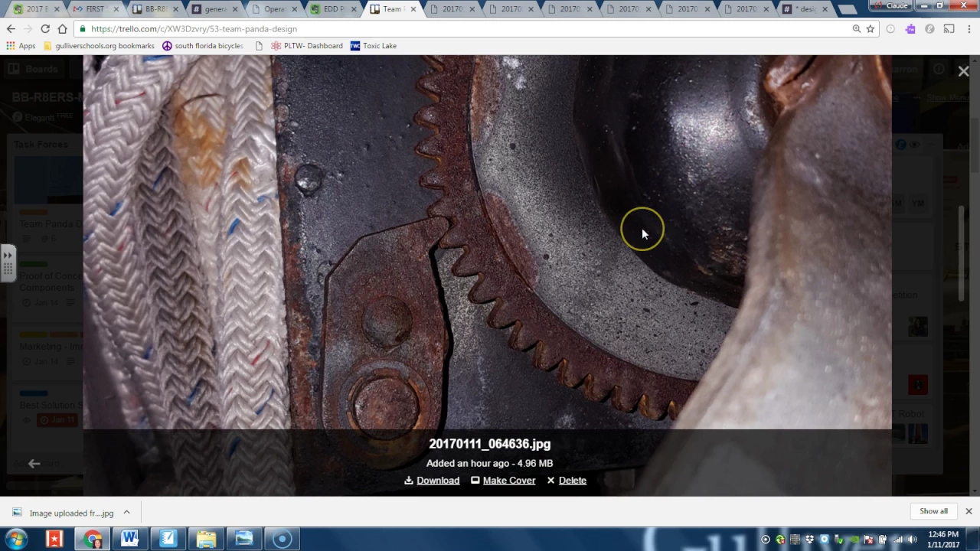This screenshot has height=551, width=980.
Task: Click the cast icon in Chrome toolbar
Action: (949, 29)
